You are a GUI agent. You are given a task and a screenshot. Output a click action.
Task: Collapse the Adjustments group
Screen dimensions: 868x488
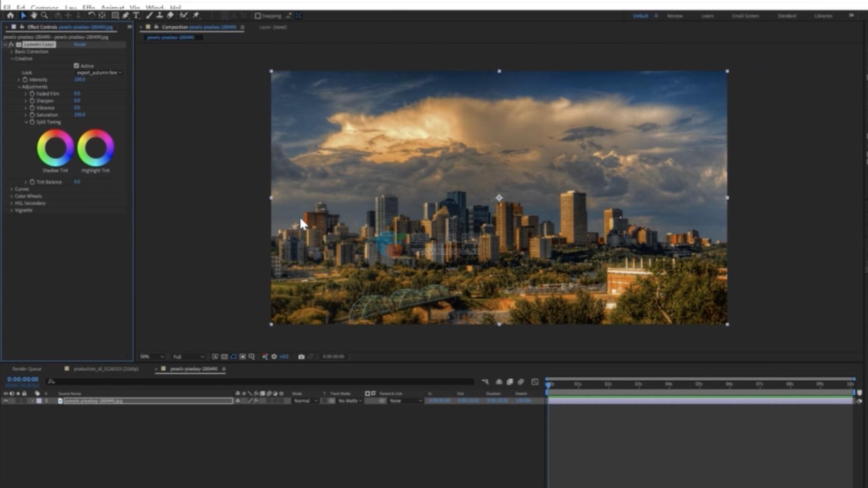(x=19, y=87)
